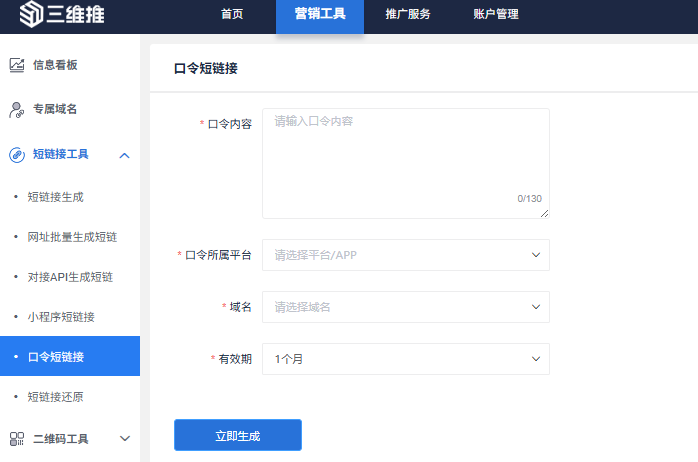Open 短链接生成 in the sidebar

pyautogui.click(x=55, y=197)
